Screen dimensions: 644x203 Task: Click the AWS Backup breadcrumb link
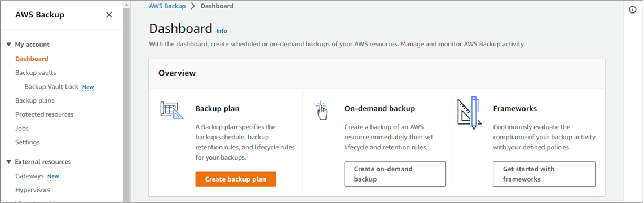[x=167, y=6]
